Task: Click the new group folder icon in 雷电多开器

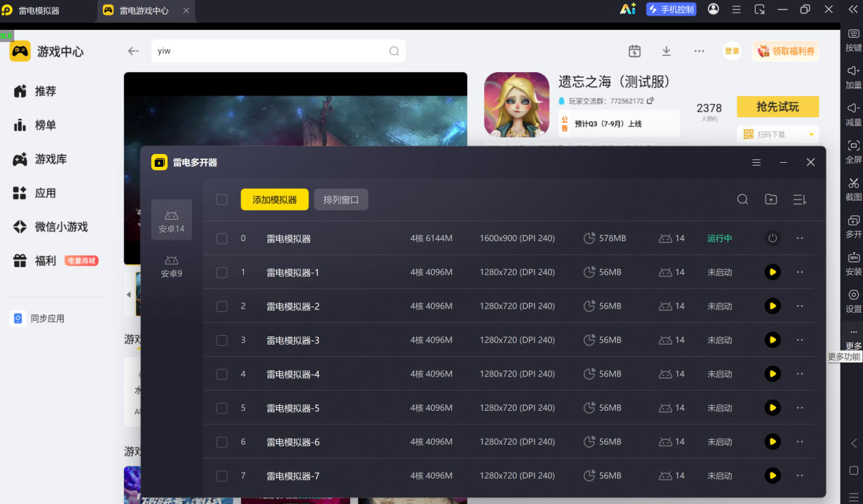Action: pyautogui.click(x=771, y=200)
